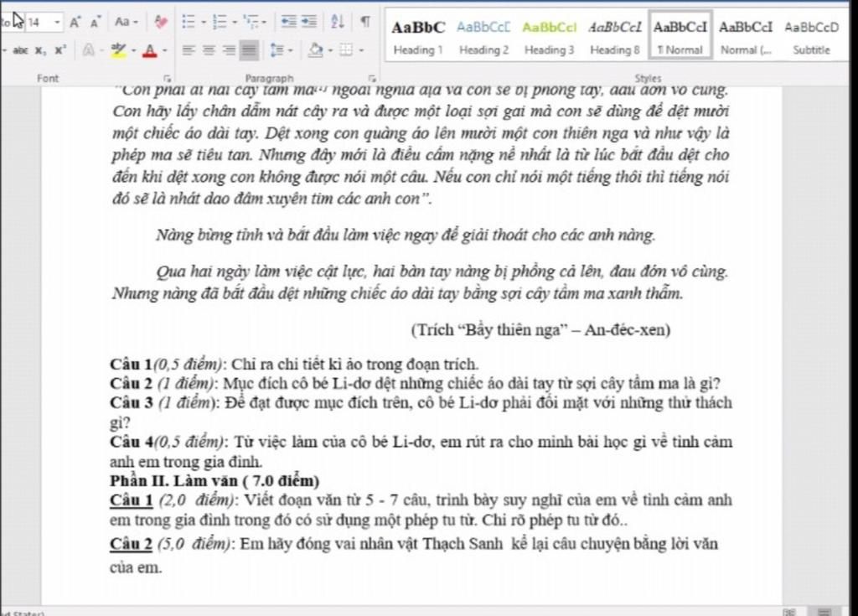This screenshot has width=858, height=616.
Task: Expand the Bullets dropdown arrow
Action: [203, 23]
